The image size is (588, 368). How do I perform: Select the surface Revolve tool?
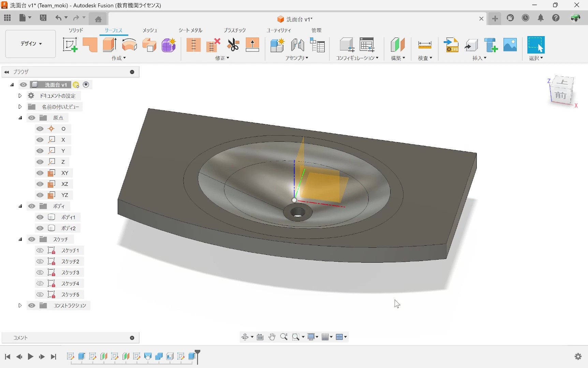[x=130, y=45]
